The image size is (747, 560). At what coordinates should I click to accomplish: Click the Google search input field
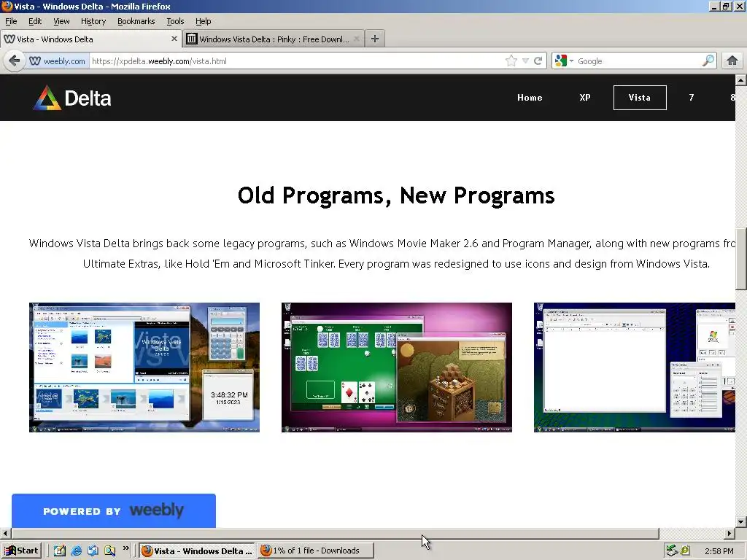pos(638,61)
